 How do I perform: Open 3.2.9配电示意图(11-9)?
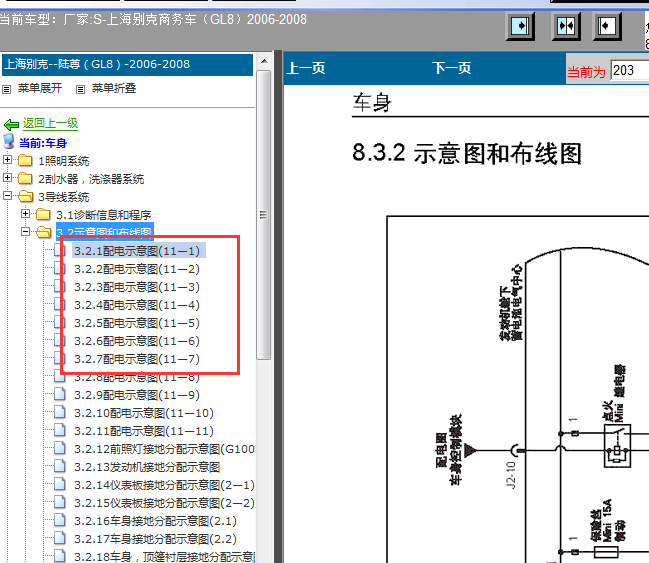137,395
